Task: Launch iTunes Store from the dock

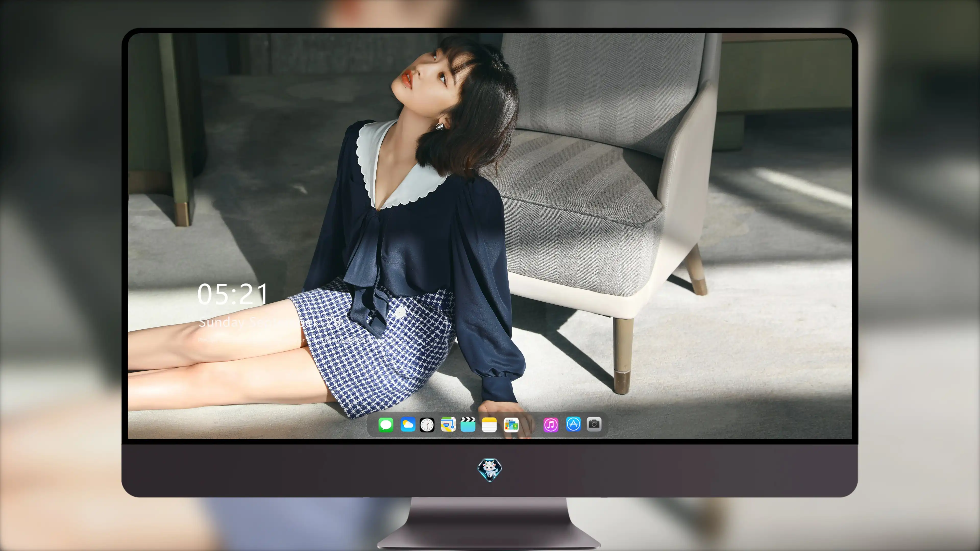Action: pos(551,424)
